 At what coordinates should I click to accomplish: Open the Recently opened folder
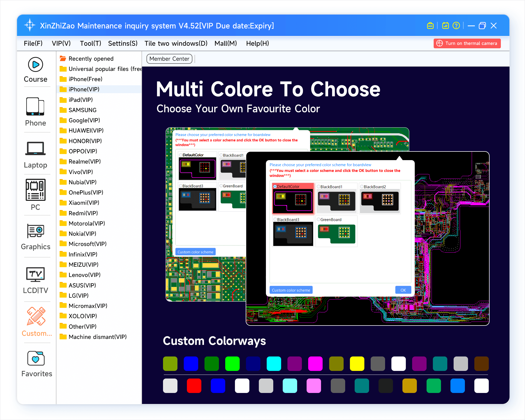[91, 59]
